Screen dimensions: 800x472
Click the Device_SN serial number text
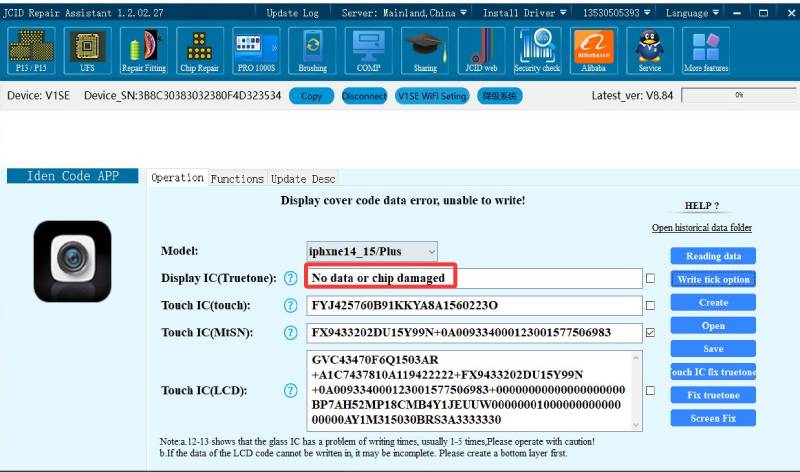[183, 95]
